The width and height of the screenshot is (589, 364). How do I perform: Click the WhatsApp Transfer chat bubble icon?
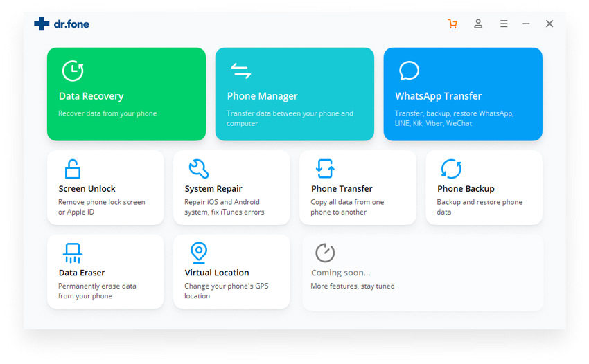[409, 71]
